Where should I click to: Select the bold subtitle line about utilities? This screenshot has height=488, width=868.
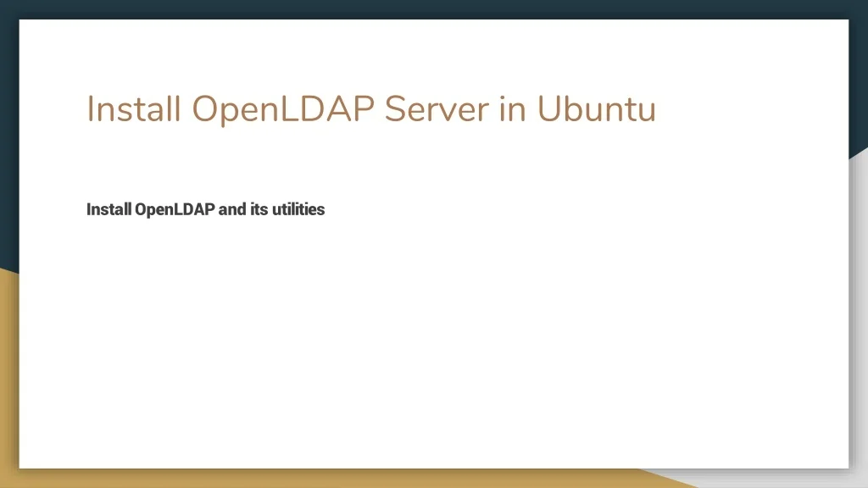pos(205,209)
